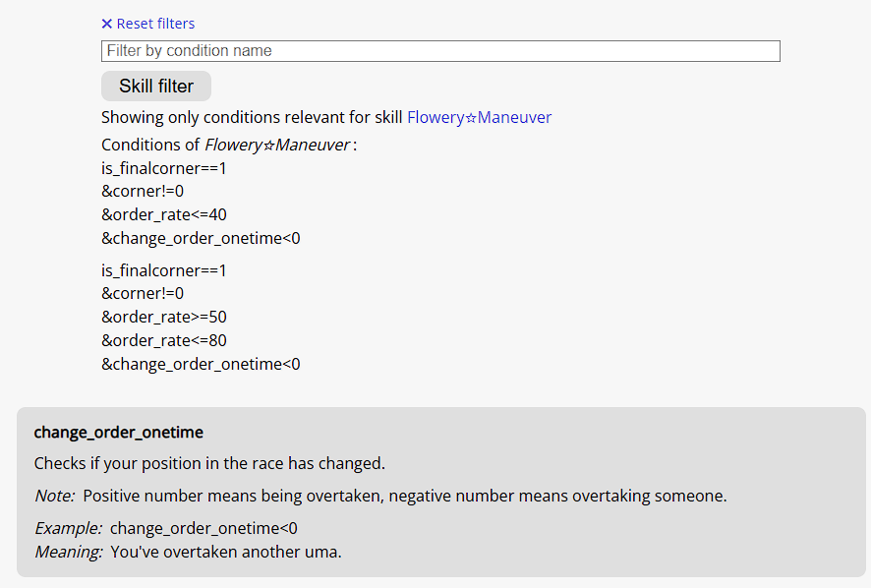Click the bold change_order_onetime heading
The width and height of the screenshot is (871, 588).
tap(118, 433)
